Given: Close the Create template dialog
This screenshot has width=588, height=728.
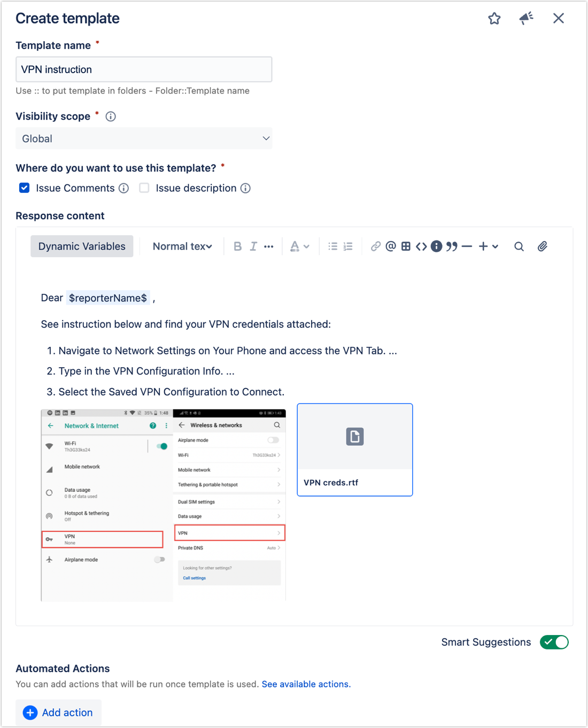Looking at the screenshot, I should [559, 19].
